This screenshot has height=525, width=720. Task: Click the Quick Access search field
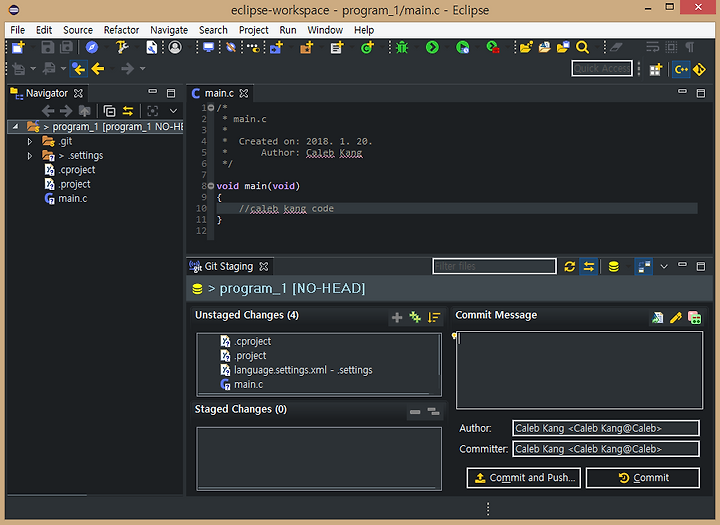click(602, 69)
